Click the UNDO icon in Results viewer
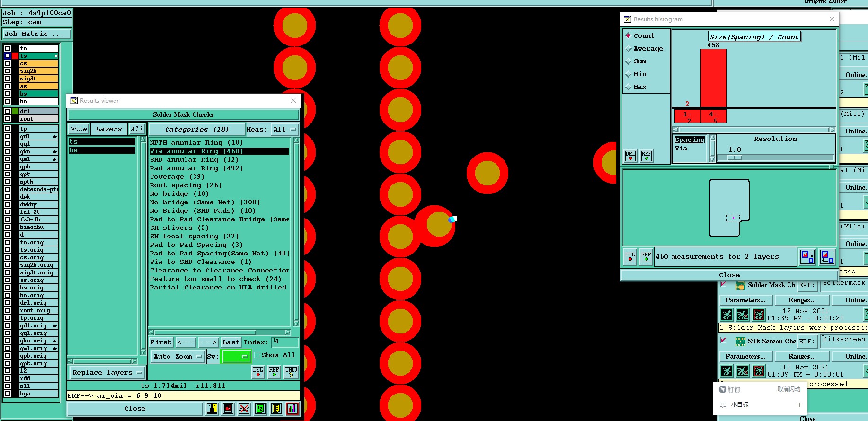The width and height of the screenshot is (868, 421). (x=291, y=372)
